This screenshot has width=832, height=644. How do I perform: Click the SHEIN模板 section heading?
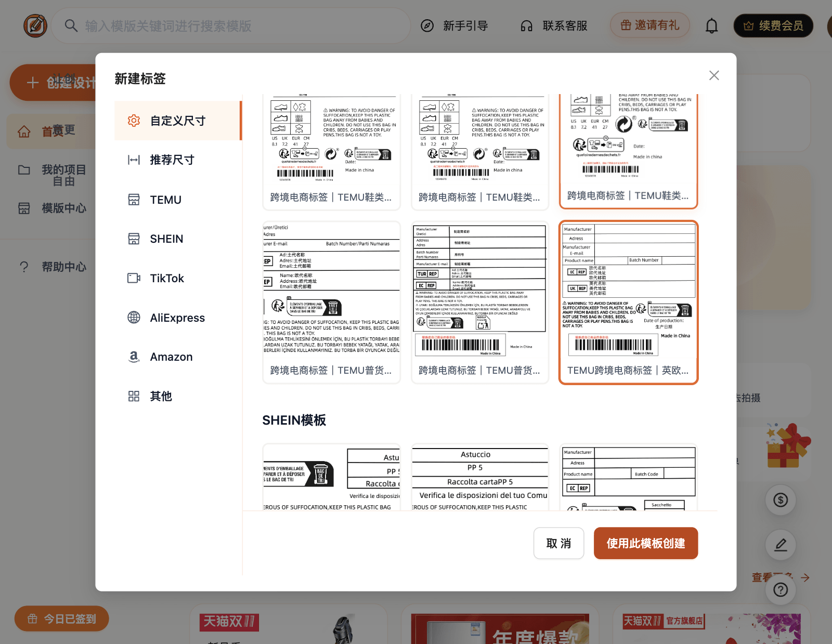coord(294,420)
